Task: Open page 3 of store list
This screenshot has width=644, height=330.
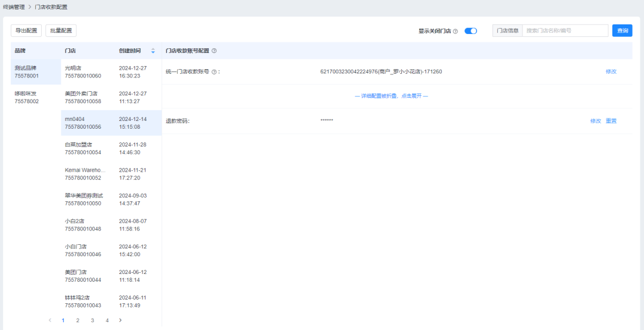Action: pos(92,320)
